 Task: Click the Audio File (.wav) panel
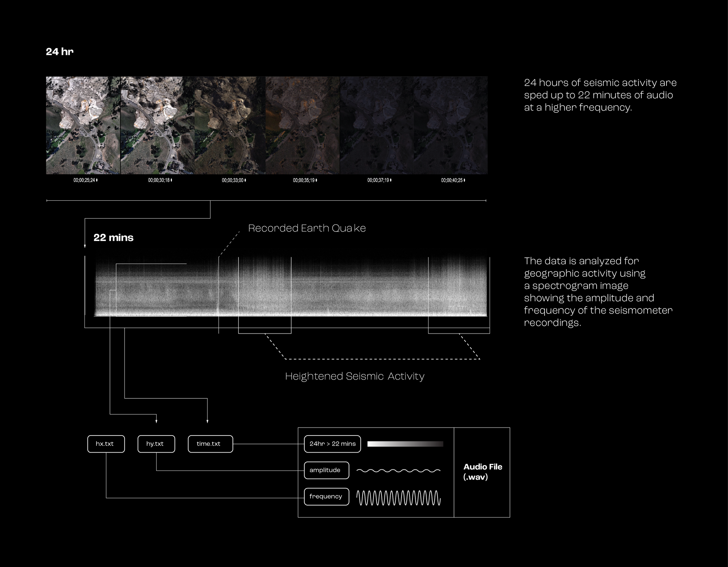[x=482, y=472]
